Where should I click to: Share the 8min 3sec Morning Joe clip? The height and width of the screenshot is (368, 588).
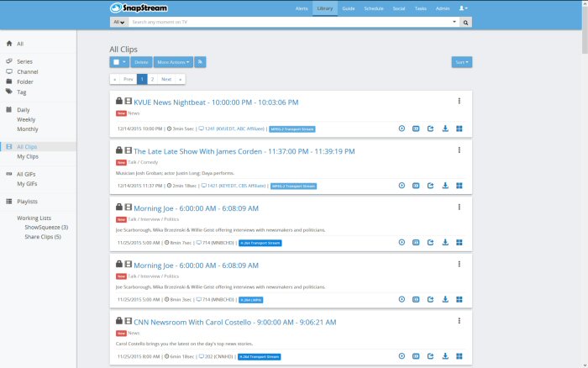point(430,299)
